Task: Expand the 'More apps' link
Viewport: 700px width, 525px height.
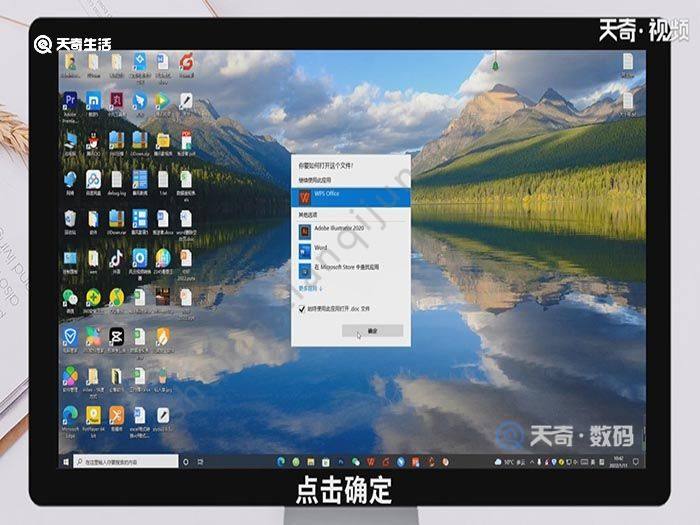Action: click(310, 288)
